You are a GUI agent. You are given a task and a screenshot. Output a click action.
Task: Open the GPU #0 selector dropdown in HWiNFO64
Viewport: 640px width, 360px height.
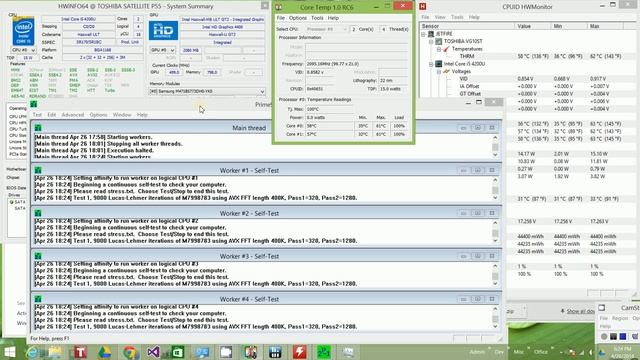pyautogui.click(x=162, y=50)
